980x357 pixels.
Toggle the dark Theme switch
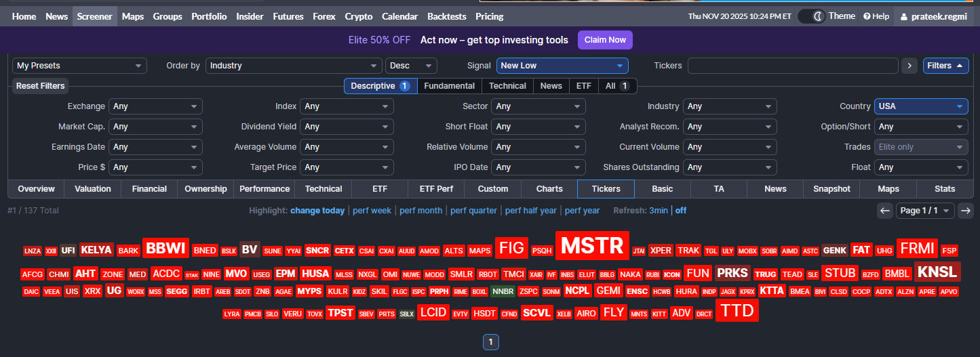point(811,16)
